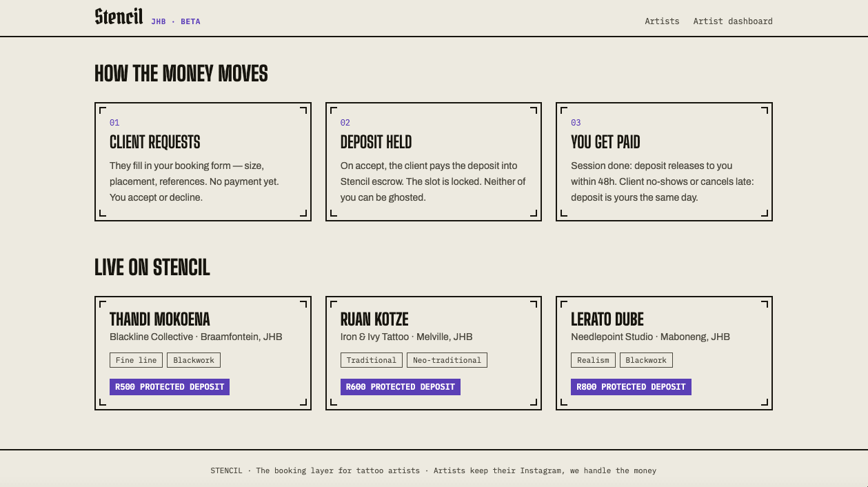Select Thandi Mokoena's Blackwork tag
This screenshot has height=487, width=868.
pyautogui.click(x=194, y=360)
